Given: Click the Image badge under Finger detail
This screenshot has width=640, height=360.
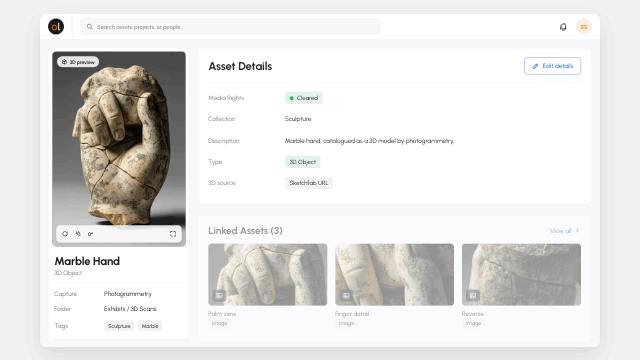Looking at the screenshot, I should tap(346, 323).
